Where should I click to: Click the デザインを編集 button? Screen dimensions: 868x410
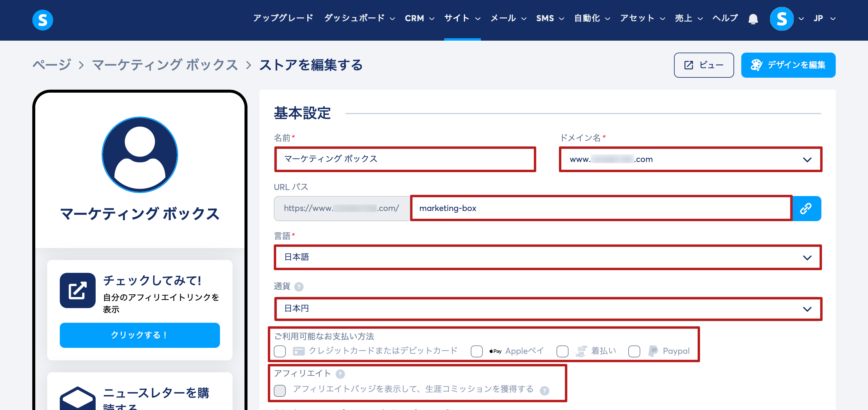(x=788, y=65)
